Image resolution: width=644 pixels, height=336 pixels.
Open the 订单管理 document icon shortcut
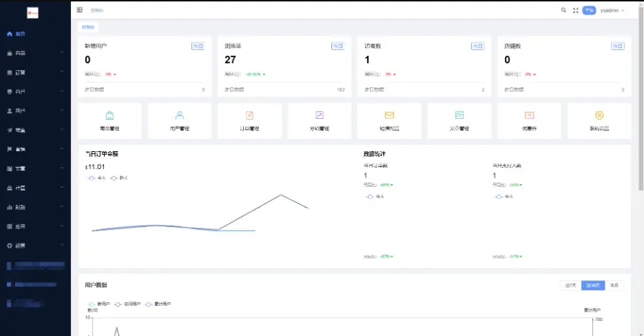pyautogui.click(x=250, y=119)
